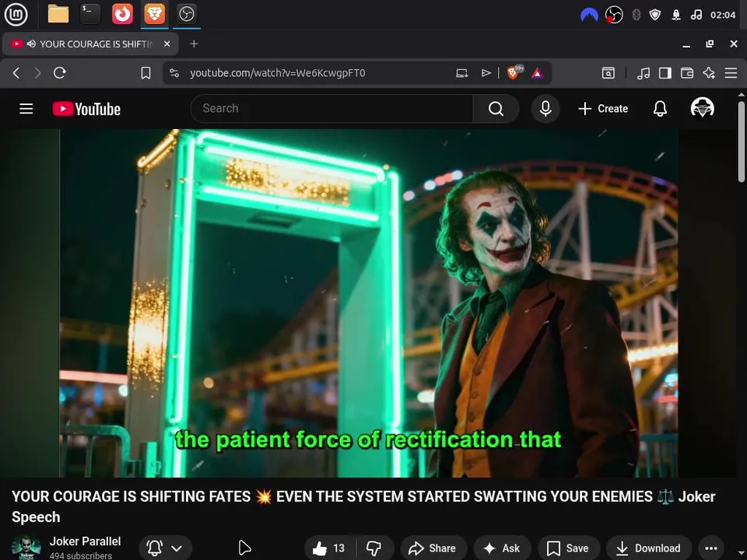This screenshot has height=560, width=747.
Task: Open the blue VPN tray icon
Action: click(x=589, y=15)
